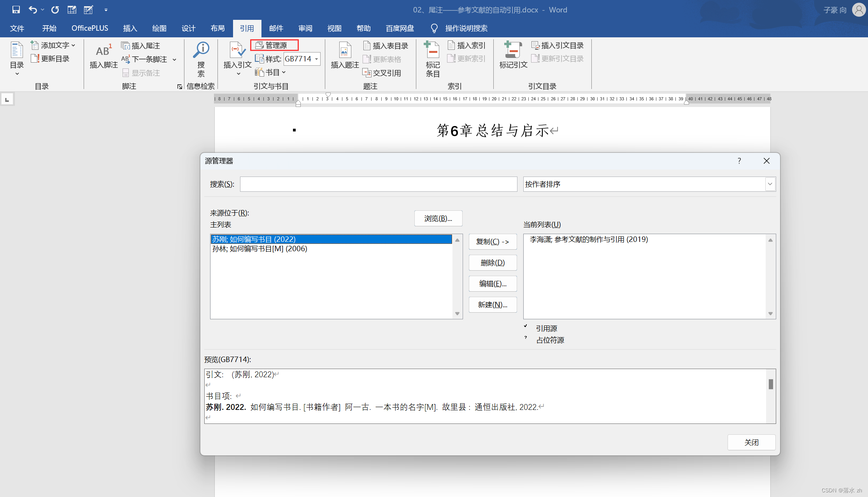The width and height of the screenshot is (868, 497).
Task: Click the ruler tab selector icon
Action: click(x=7, y=100)
